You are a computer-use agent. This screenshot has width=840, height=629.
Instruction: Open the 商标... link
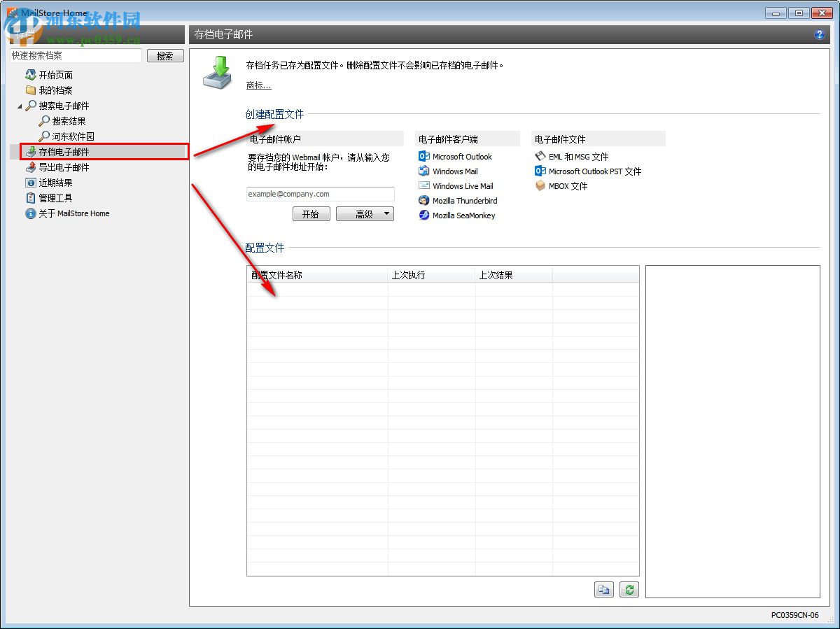(258, 85)
